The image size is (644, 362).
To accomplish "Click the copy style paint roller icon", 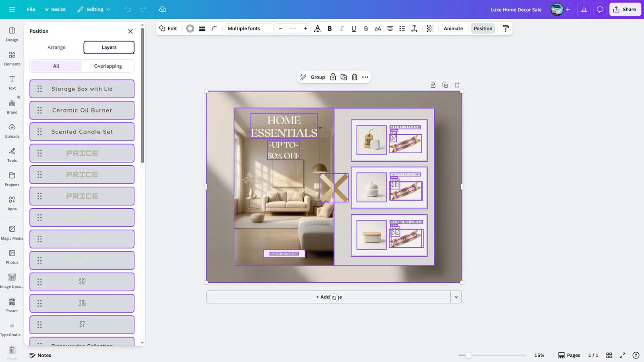I will (x=506, y=29).
